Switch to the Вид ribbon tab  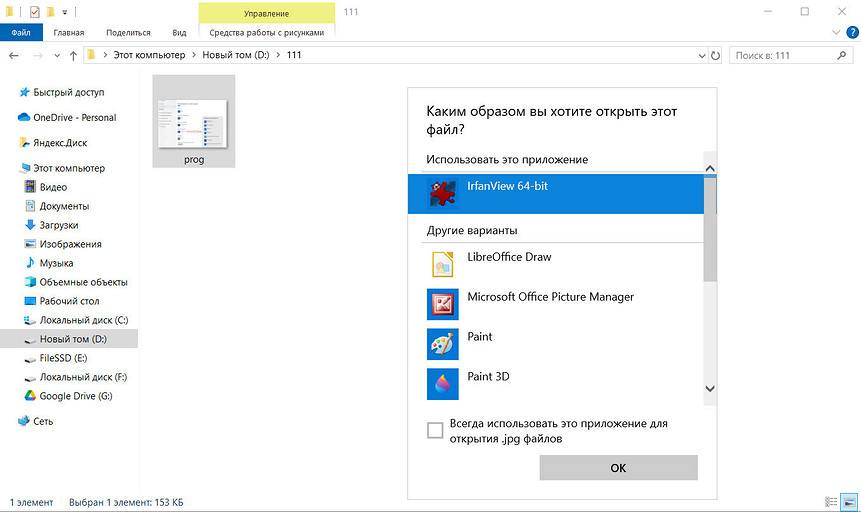click(x=178, y=32)
